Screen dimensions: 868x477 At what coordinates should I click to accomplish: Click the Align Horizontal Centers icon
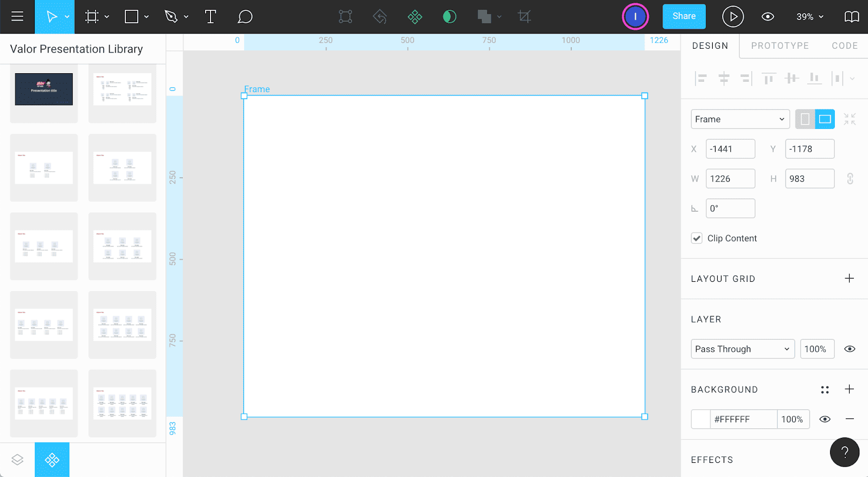click(724, 79)
